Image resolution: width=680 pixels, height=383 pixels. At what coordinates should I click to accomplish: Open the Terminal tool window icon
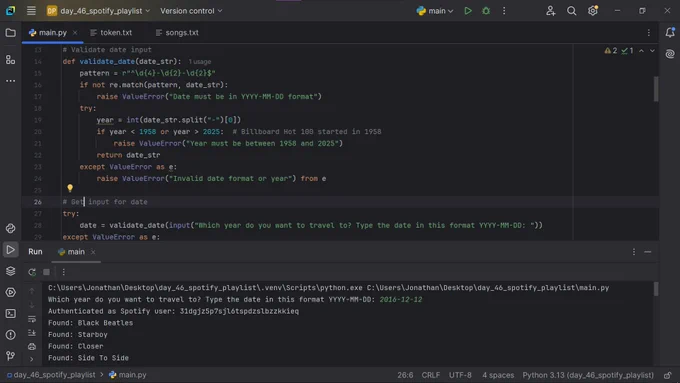(x=10, y=314)
